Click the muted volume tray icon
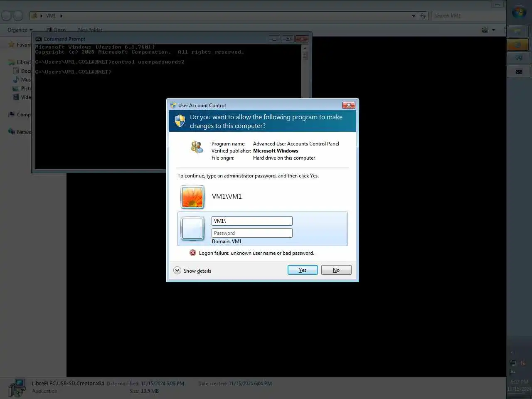Screen dimensions: 532x399 coord(522,363)
